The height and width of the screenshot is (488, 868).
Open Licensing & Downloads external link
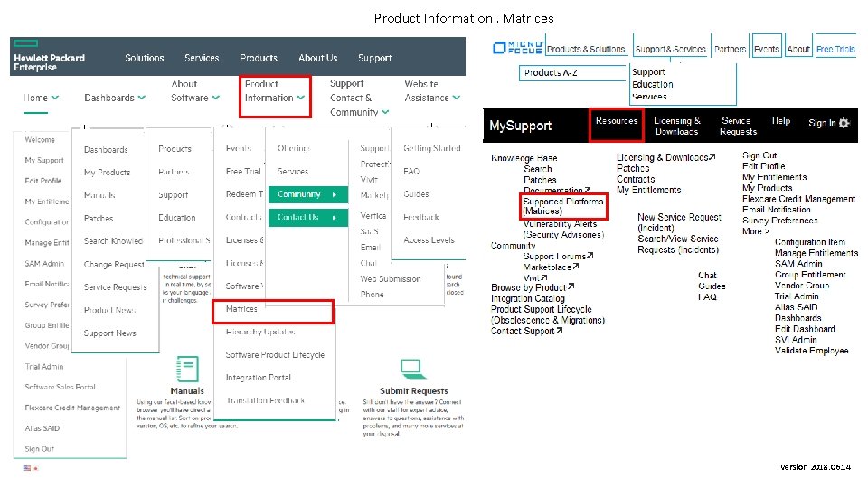[x=666, y=157]
